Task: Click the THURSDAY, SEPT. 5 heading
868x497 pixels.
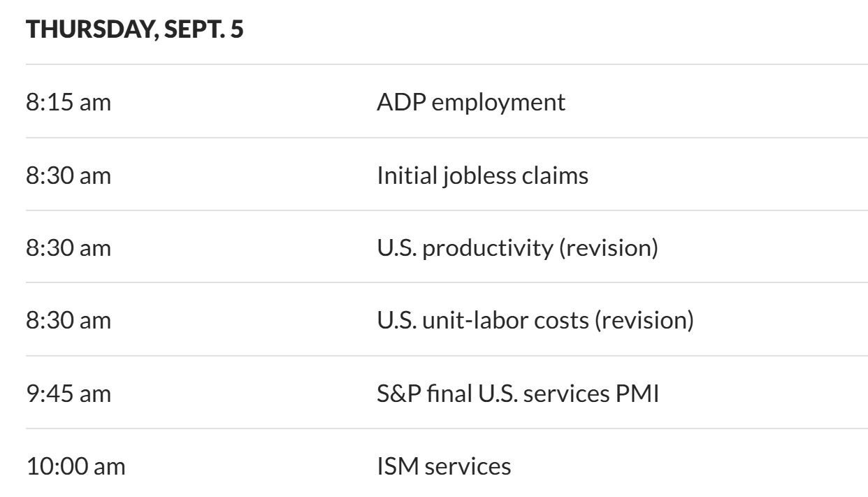Action: (x=135, y=31)
